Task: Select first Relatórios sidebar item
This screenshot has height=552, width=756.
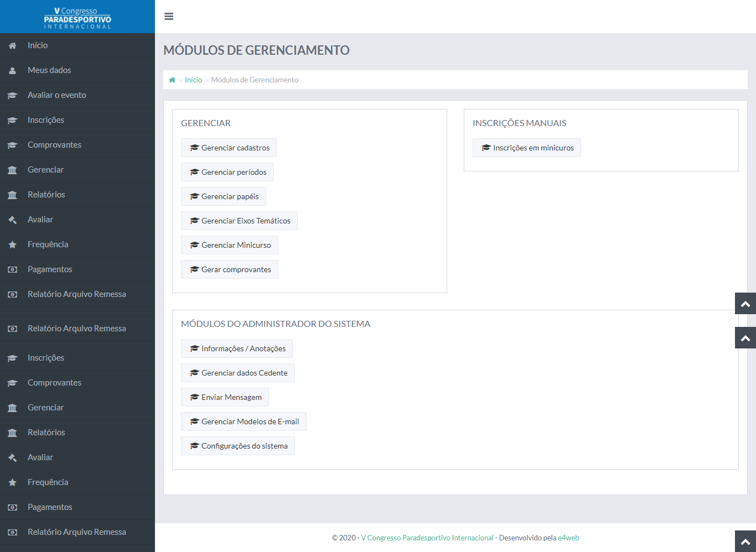Action: point(46,195)
